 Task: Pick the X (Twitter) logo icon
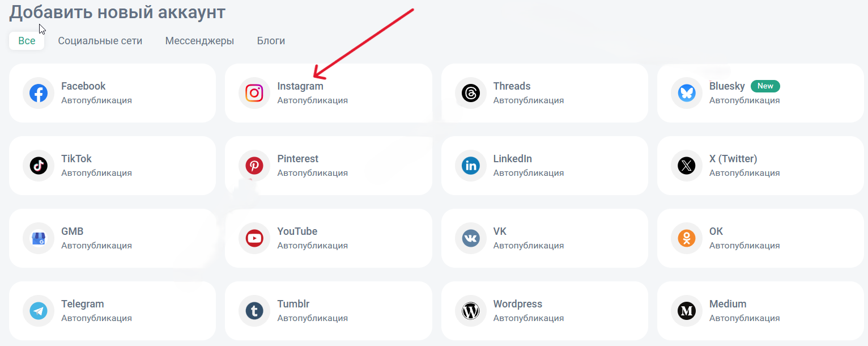tap(687, 166)
